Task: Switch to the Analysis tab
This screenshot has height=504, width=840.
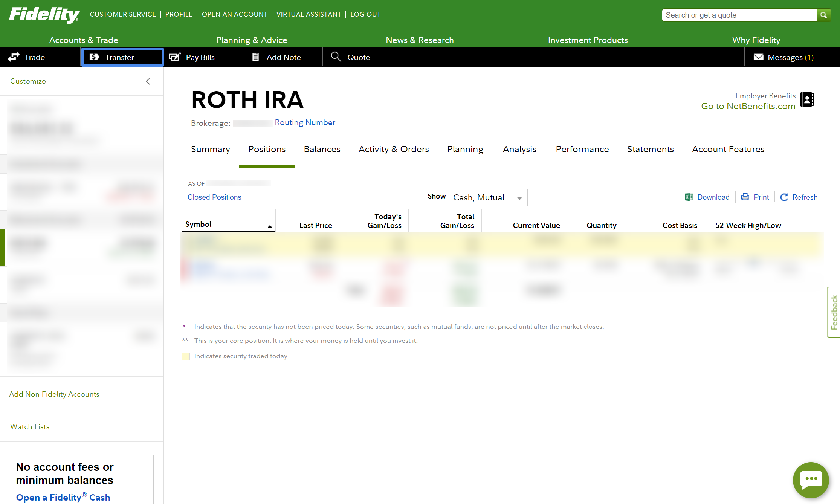Action: [519, 149]
